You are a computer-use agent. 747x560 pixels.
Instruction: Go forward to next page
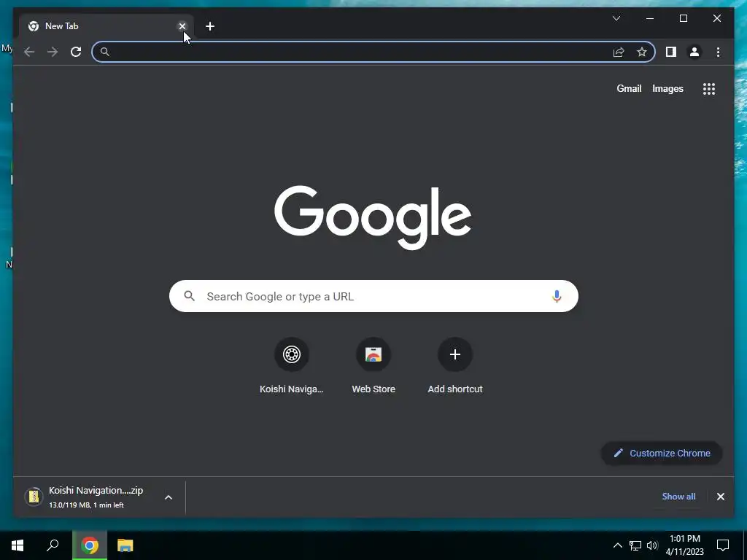[53, 52]
